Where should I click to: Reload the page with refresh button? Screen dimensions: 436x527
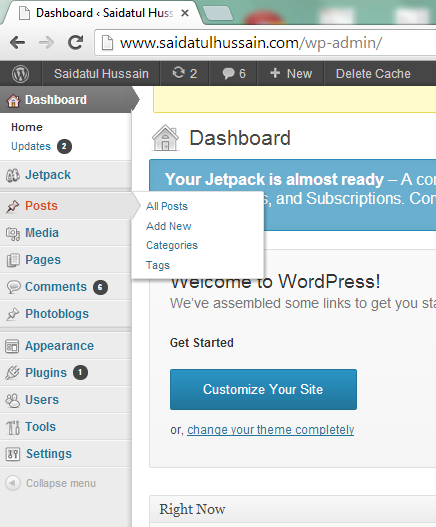pyautogui.click(x=75, y=43)
